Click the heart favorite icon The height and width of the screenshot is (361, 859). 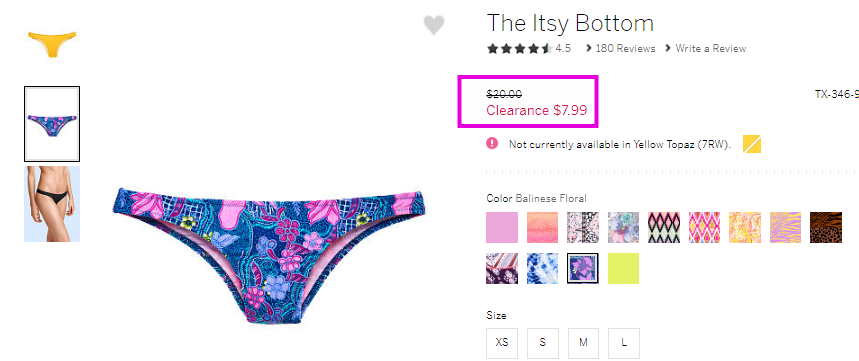pyautogui.click(x=433, y=25)
